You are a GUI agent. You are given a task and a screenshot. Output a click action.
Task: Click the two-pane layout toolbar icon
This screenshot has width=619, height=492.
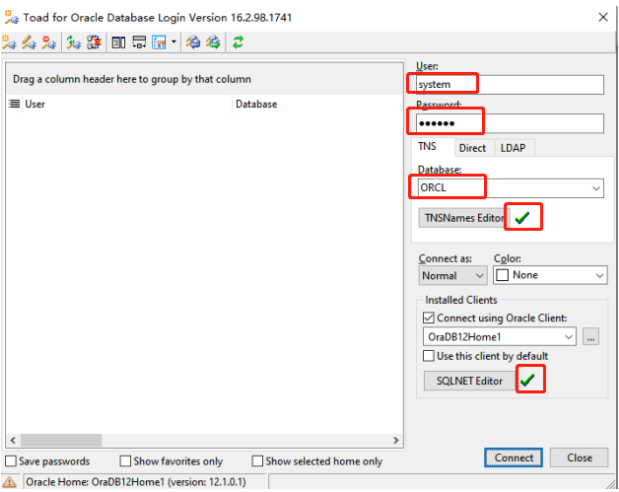[118, 42]
